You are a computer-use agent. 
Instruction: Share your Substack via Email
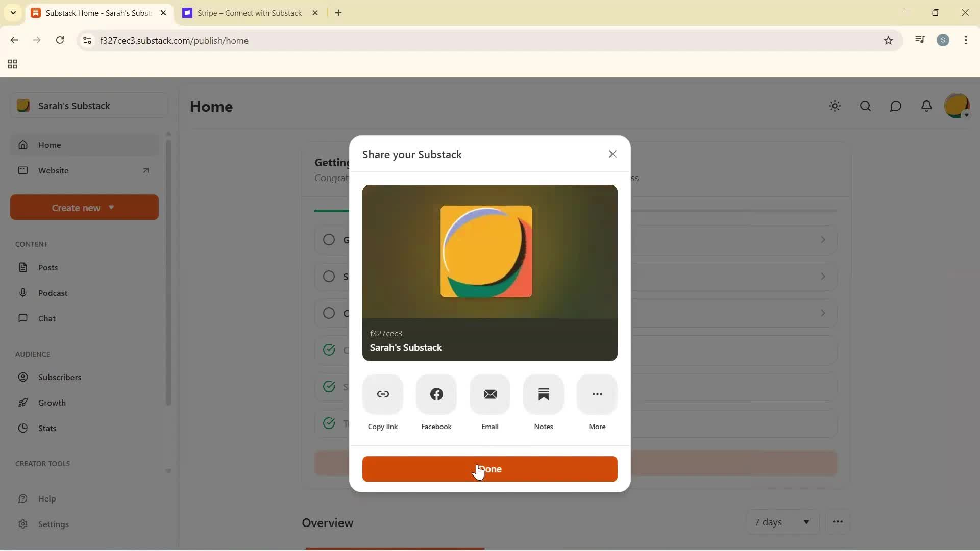(x=489, y=394)
